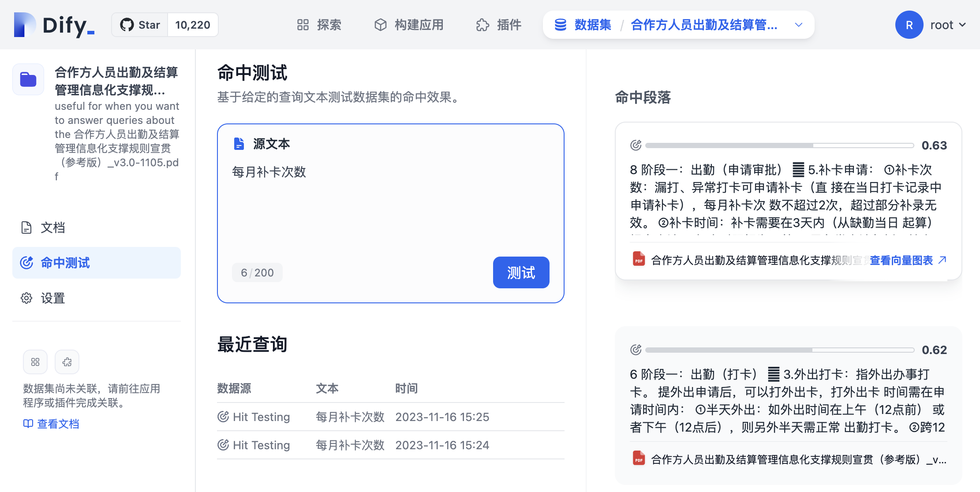980x492 pixels.
Task: Expand the dataset name dropdown chevron
Action: pos(798,25)
